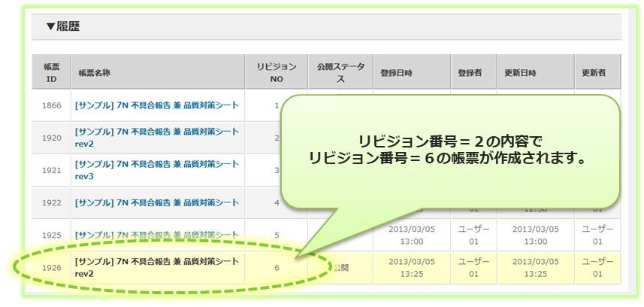Click the 公開 status in row 1926
This screenshot has height=307, width=644.
tap(340, 267)
